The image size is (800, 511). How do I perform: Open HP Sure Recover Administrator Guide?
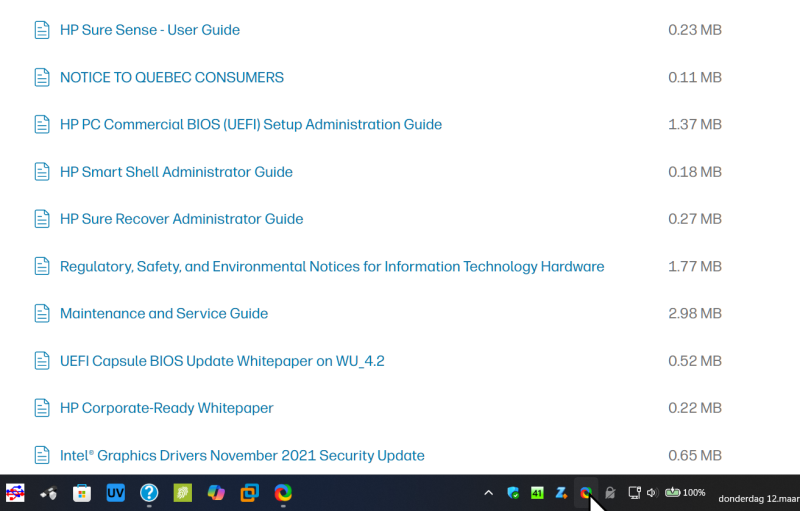(182, 219)
